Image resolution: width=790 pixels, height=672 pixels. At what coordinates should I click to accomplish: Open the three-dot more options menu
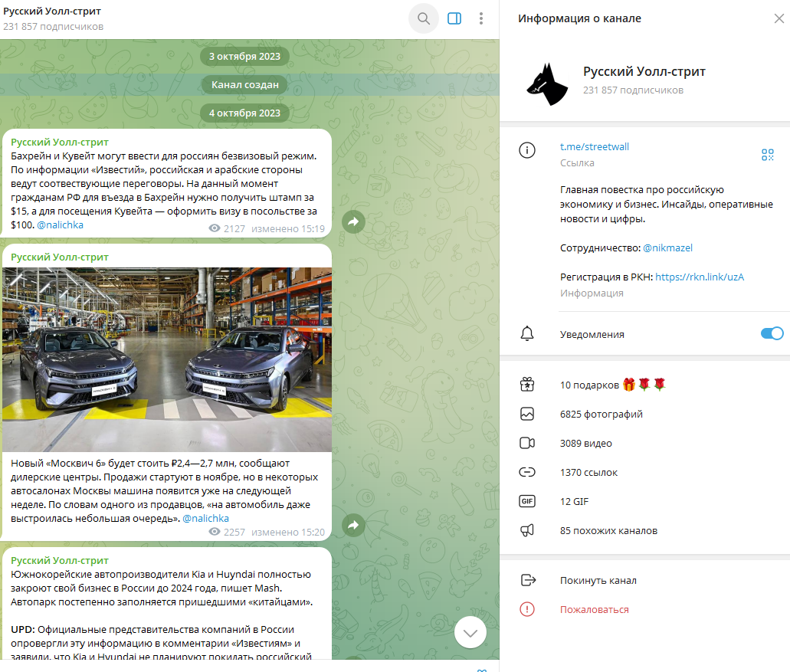click(x=481, y=18)
